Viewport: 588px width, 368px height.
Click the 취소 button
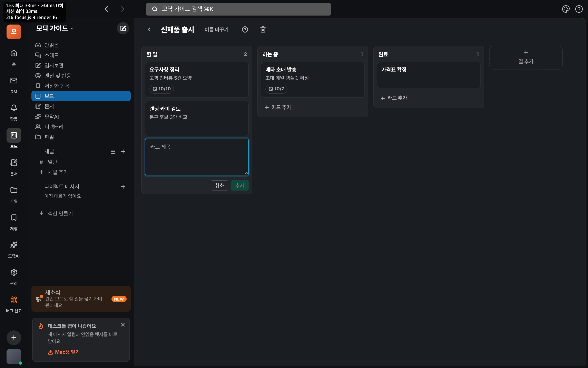(x=219, y=185)
